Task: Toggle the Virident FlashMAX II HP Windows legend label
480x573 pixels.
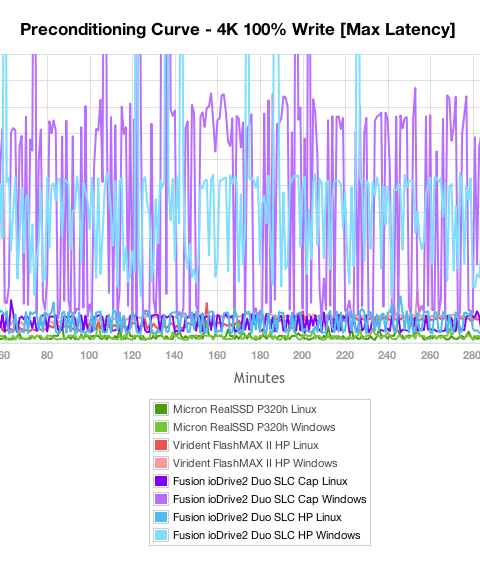Action: (x=255, y=463)
